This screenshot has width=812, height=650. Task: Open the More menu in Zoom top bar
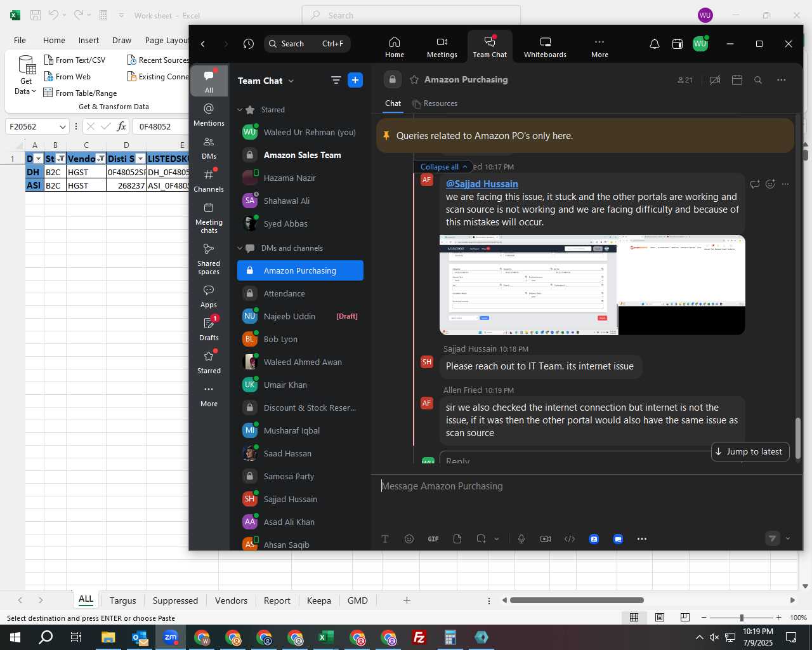tap(599, 47)
